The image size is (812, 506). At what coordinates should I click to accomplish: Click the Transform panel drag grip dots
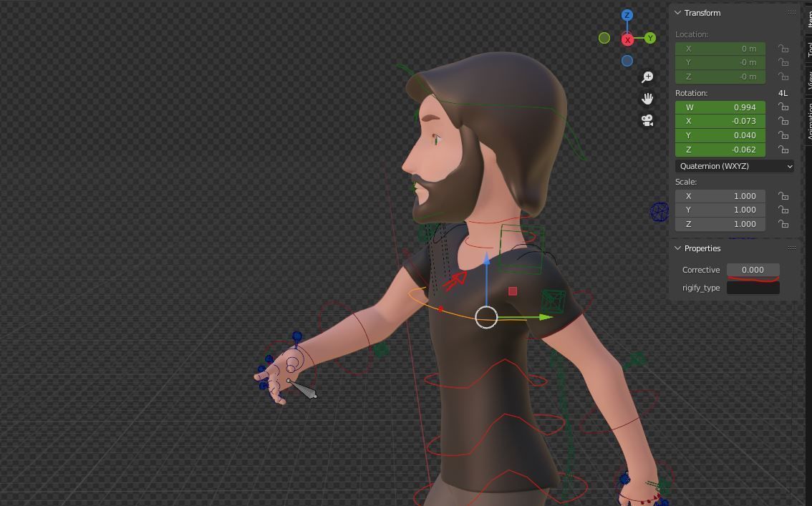[x=792, y=12]
